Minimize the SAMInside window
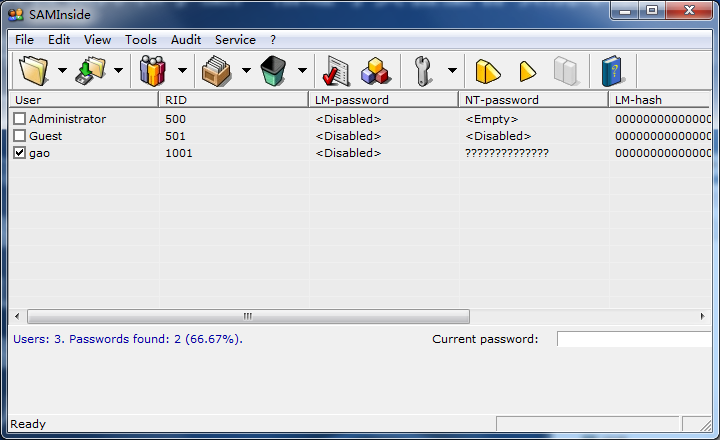 (625, 11)
